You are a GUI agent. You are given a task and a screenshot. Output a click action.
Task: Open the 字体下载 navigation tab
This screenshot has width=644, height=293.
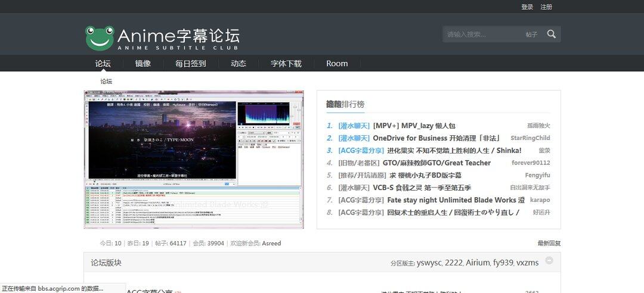pos(286,64)
